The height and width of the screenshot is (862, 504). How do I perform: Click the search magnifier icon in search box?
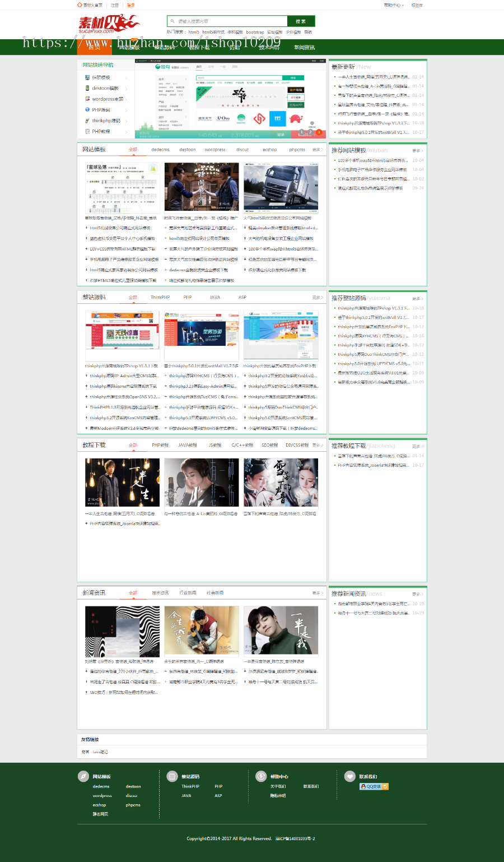click(171, 21)
